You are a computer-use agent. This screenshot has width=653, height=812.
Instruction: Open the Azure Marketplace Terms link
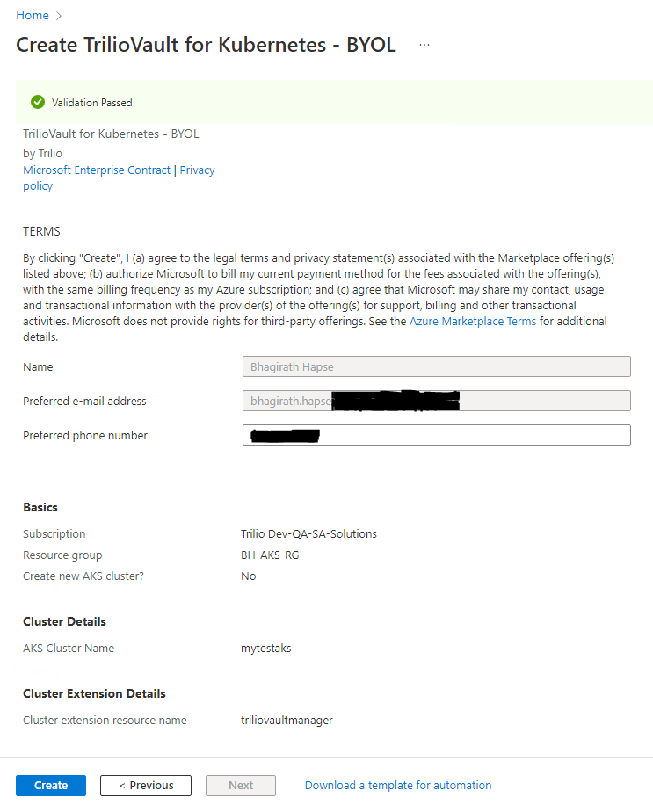473,322
